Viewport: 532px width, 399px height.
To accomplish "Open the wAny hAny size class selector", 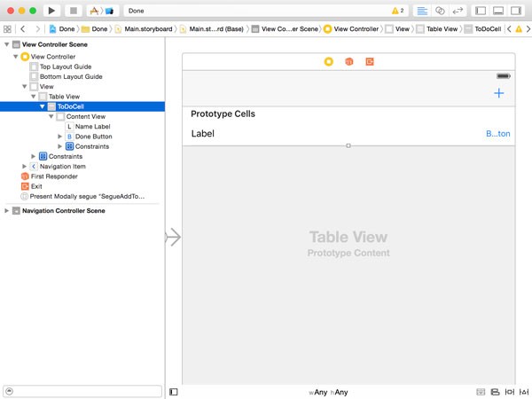I will (x=328, y=393).
